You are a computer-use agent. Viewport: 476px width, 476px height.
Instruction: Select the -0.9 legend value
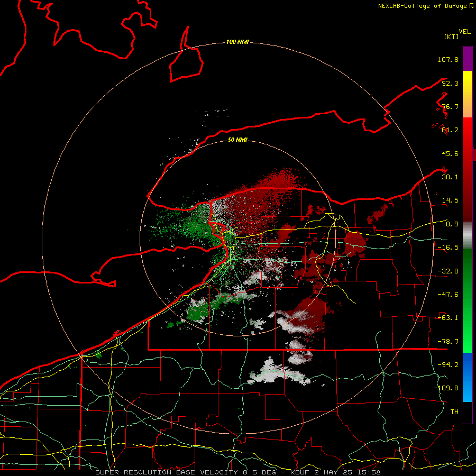pos(450,224)
